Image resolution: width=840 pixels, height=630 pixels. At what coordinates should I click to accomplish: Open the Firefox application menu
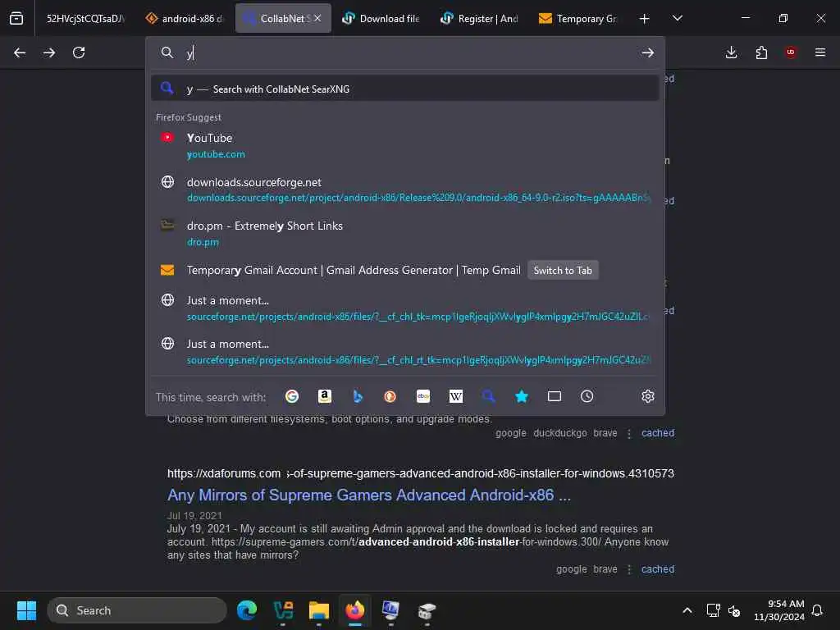pyautogui.click(x=820, y=52)
